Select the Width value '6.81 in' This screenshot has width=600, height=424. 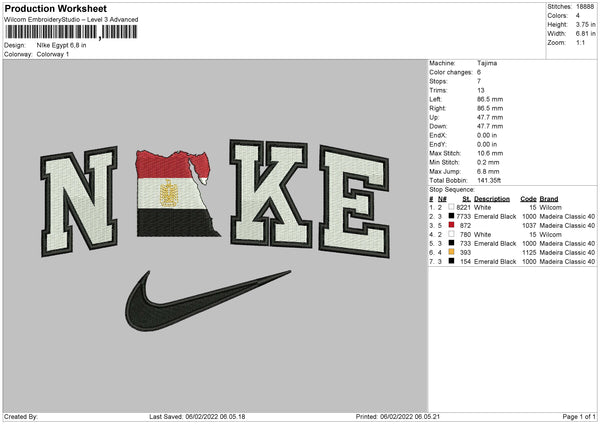point(585,34)
